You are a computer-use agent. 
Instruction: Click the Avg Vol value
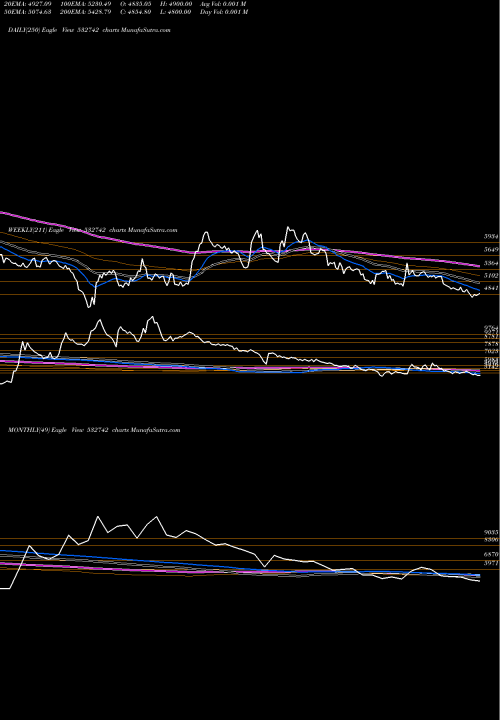click(x=223, y=4)
